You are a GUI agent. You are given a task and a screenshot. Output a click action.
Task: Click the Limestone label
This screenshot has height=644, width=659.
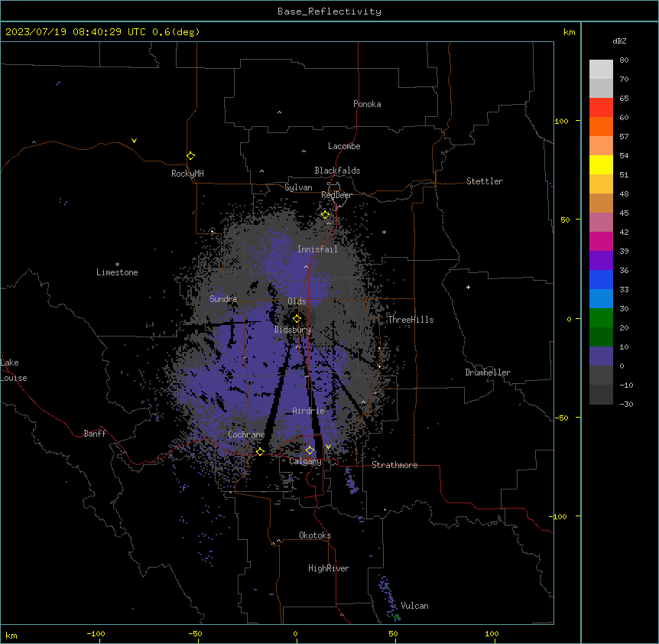pos(117,272)
